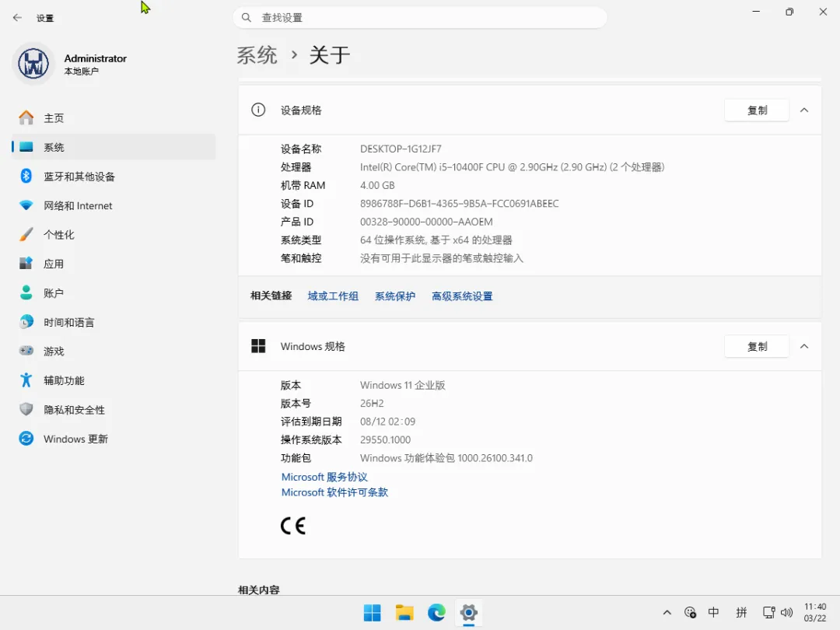Click the tray status icon with badge
This screenshot has height=630, width=840.
[x=690, y=612]
